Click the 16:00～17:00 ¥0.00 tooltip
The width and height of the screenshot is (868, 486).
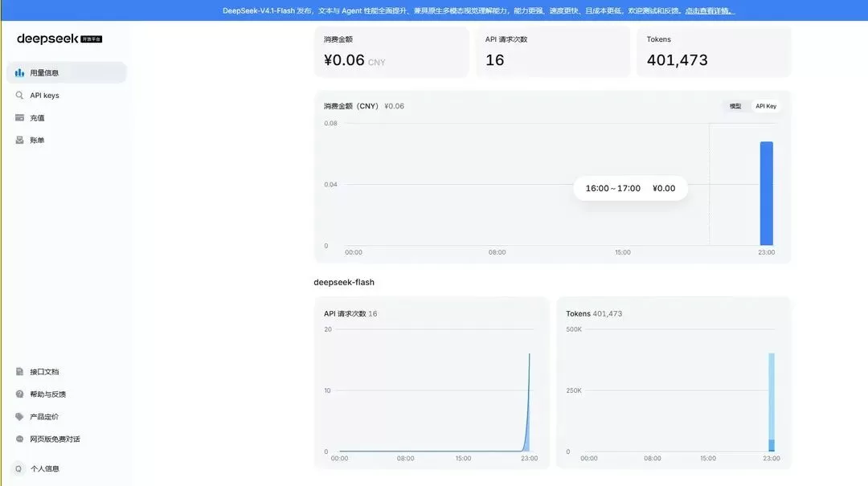tap(631, 188)
